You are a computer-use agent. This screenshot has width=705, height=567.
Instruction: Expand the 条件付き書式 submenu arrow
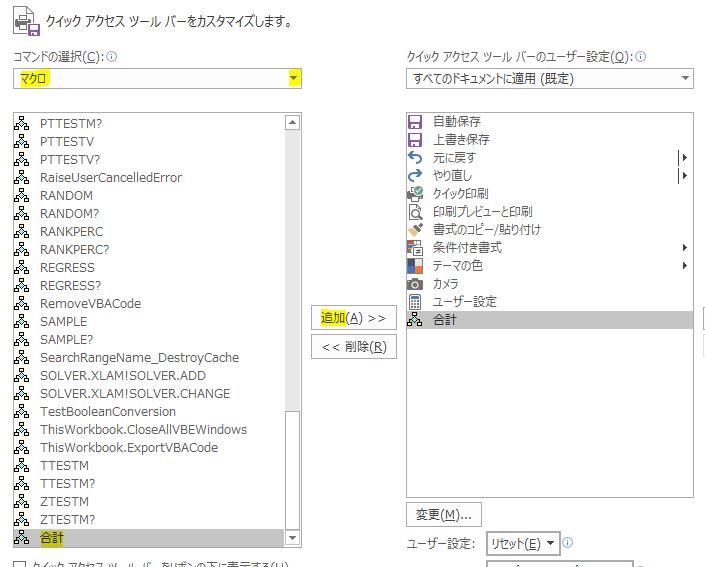(685, 248)
